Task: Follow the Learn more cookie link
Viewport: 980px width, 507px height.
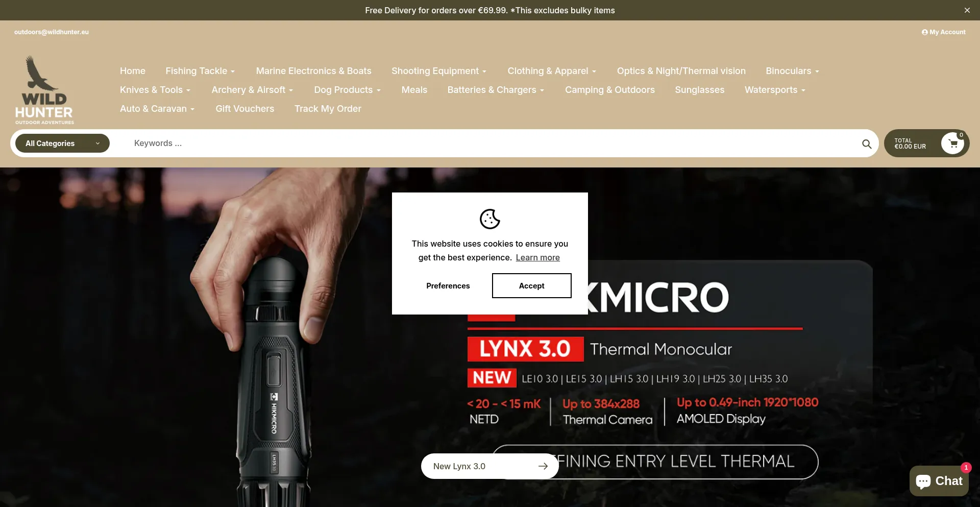Action: [538, 257]
